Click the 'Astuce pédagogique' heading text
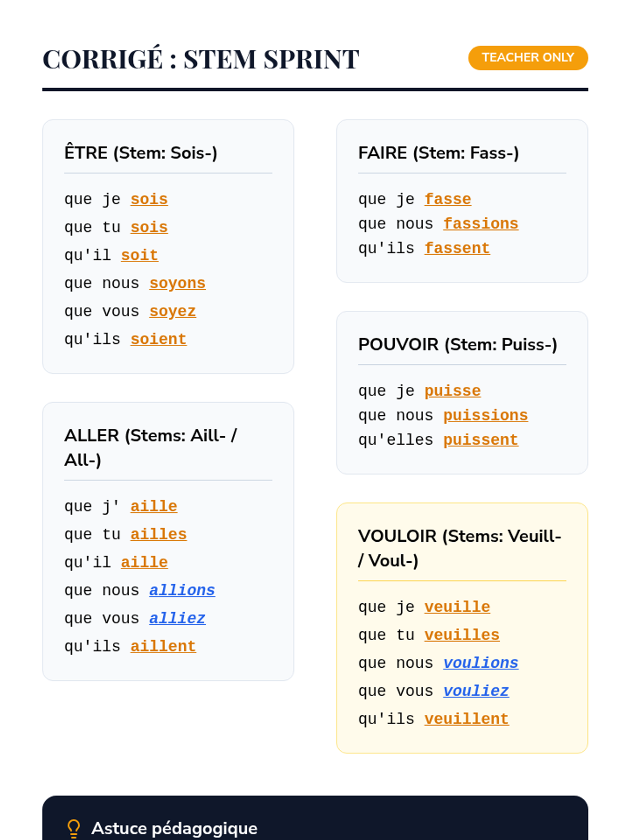 point(174,828)
